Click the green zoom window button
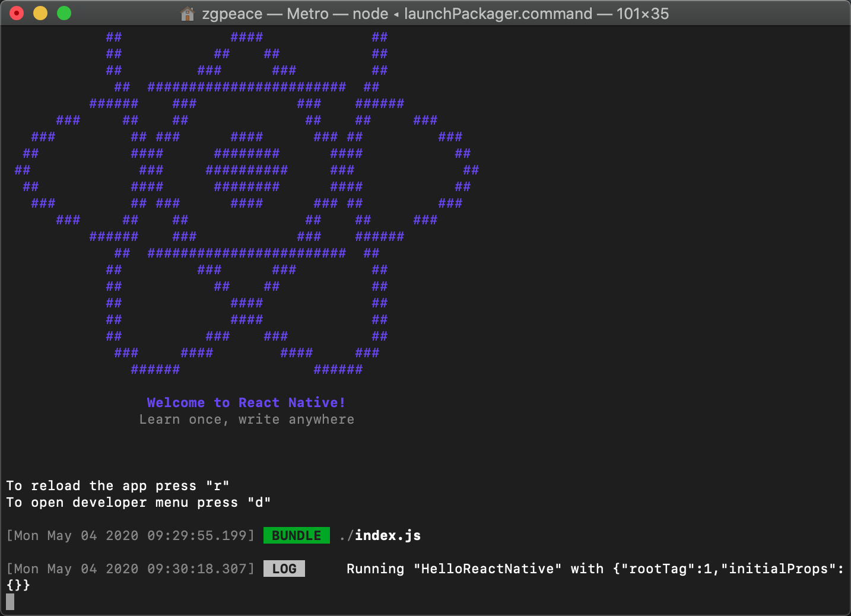The width and height of the screenshot is (851, 616). pyautogui.click(x=64, y=13)
